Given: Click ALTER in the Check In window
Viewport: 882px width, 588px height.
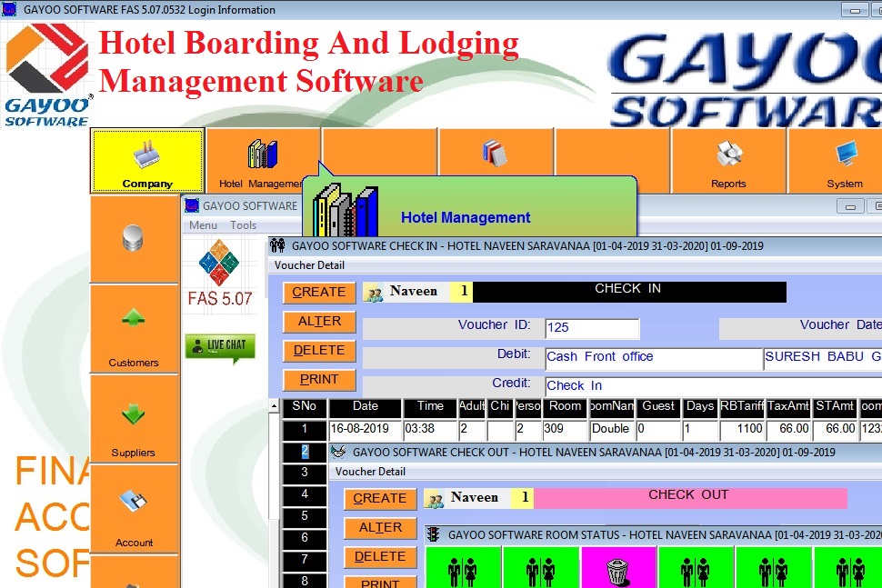Looking at the screenshot, I should (x=319, y=322).
